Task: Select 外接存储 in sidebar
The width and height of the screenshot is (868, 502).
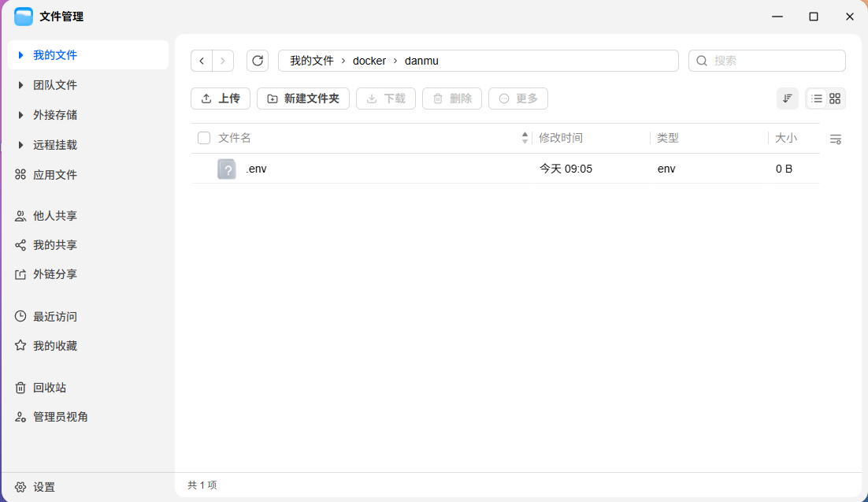Action: coord(55,115)
